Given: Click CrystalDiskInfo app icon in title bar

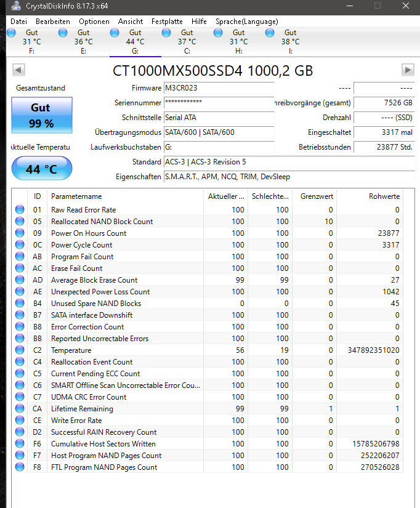Looking at the screenshot, I should (15, 6).
